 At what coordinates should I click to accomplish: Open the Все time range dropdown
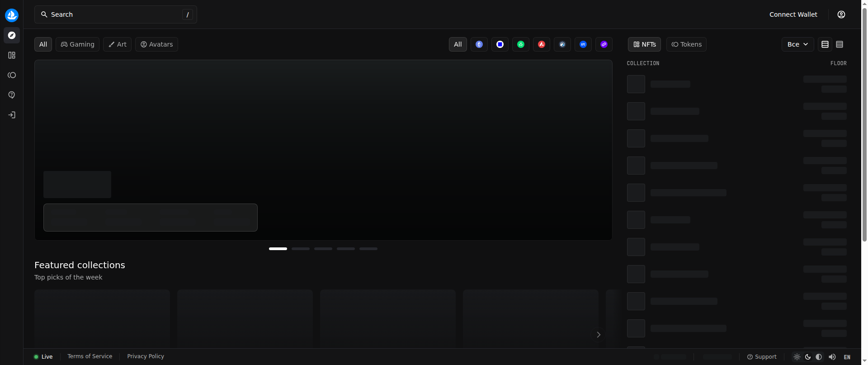[x=798, y=44]
